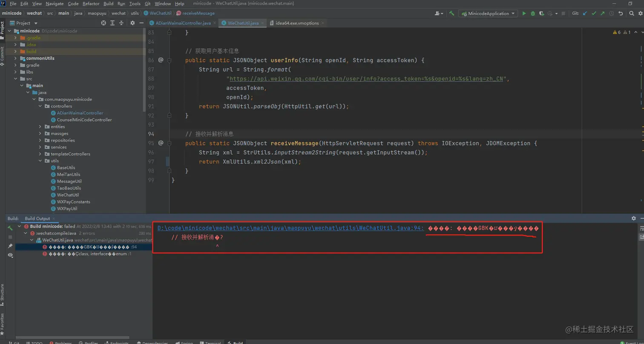Click Expand All icon in Project panel

[x=112, y=23]
